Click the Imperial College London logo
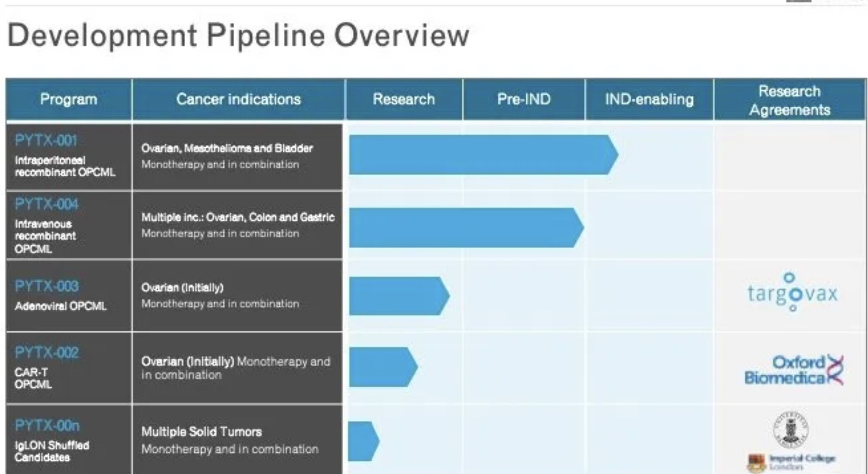The width and height of the screenshot is (868, 474). (x=791, y=462)
